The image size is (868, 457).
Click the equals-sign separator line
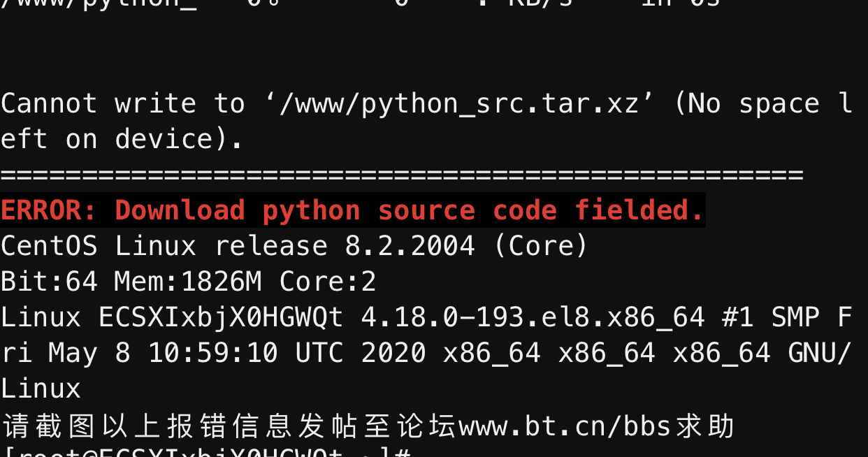[402, 175]
